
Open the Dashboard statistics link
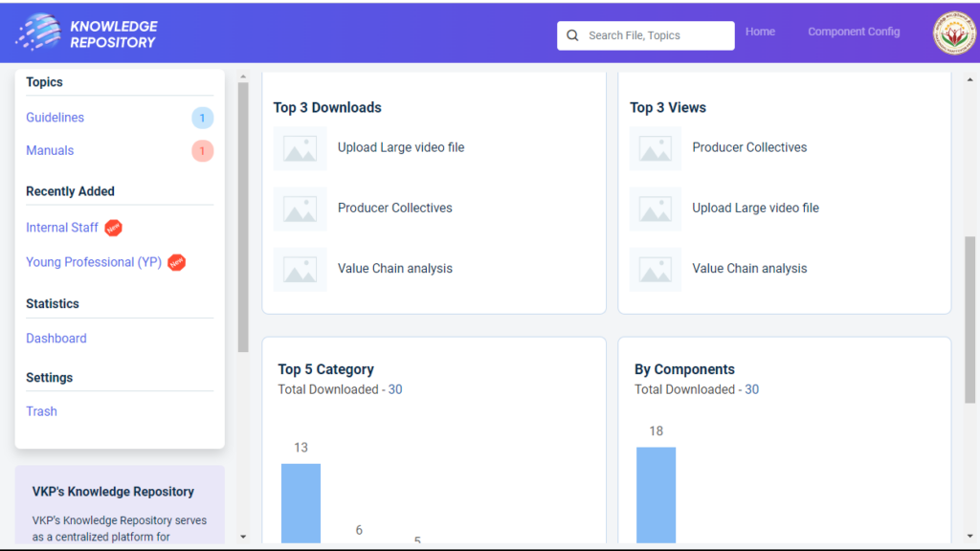point(56,339)
